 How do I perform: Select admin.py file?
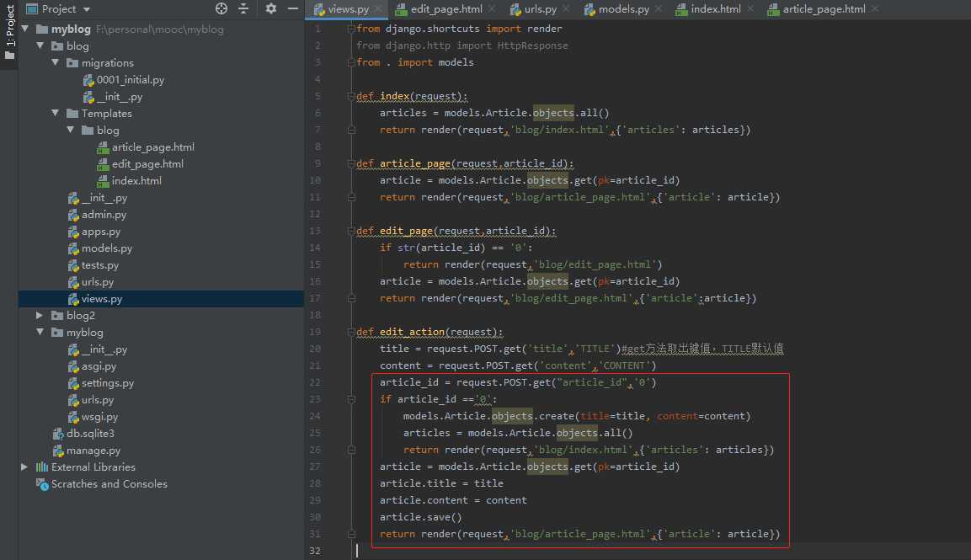pyautogui.click(x=104, y=215)
